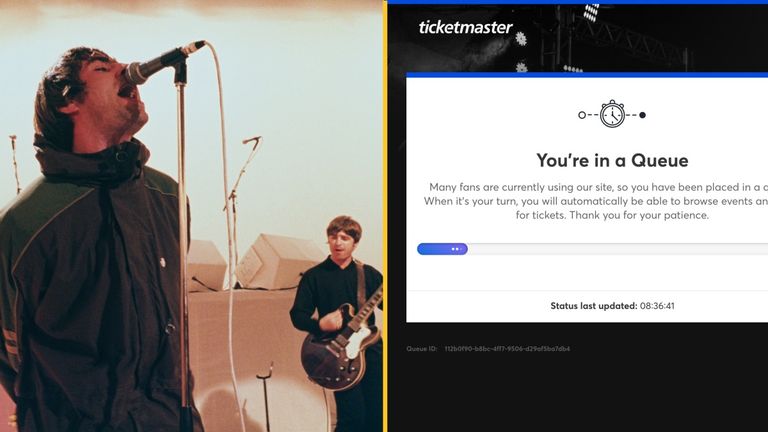The height and width of the screenshot is (432, 768).
Task: Click the filled dot right of stopwatch
Action: tap(642, 115)
